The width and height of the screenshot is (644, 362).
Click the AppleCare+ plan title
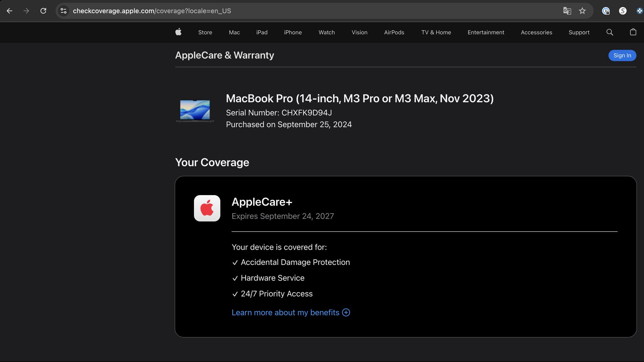[x=262, y=202]
